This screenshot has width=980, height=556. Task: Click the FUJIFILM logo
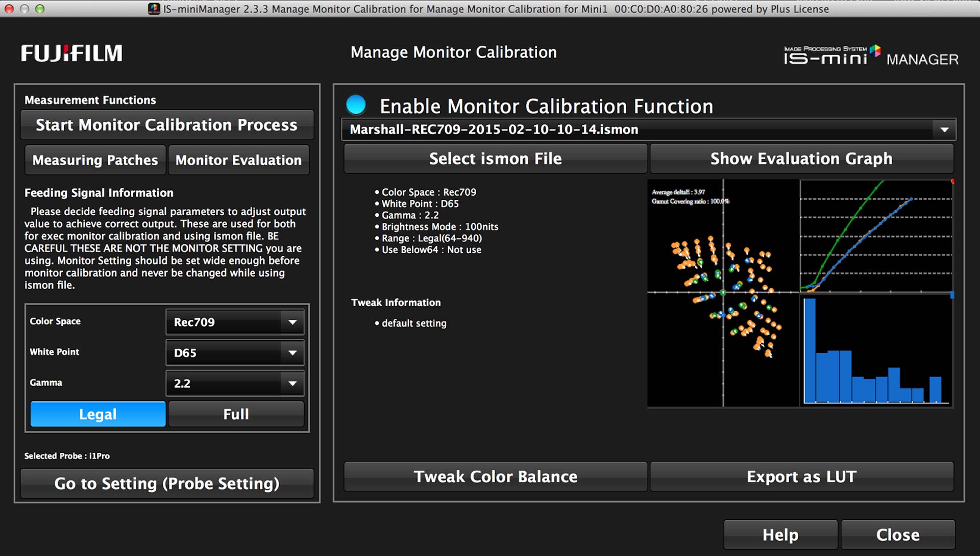(71, 53)
